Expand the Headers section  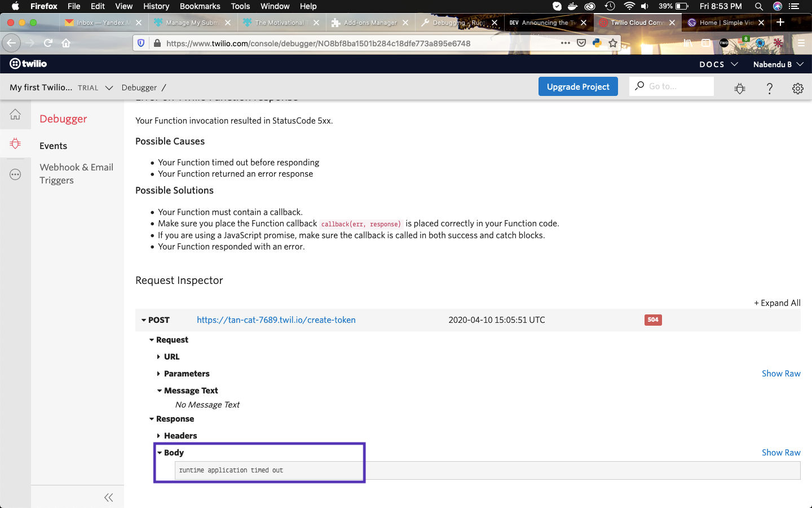tap(158, 436)
